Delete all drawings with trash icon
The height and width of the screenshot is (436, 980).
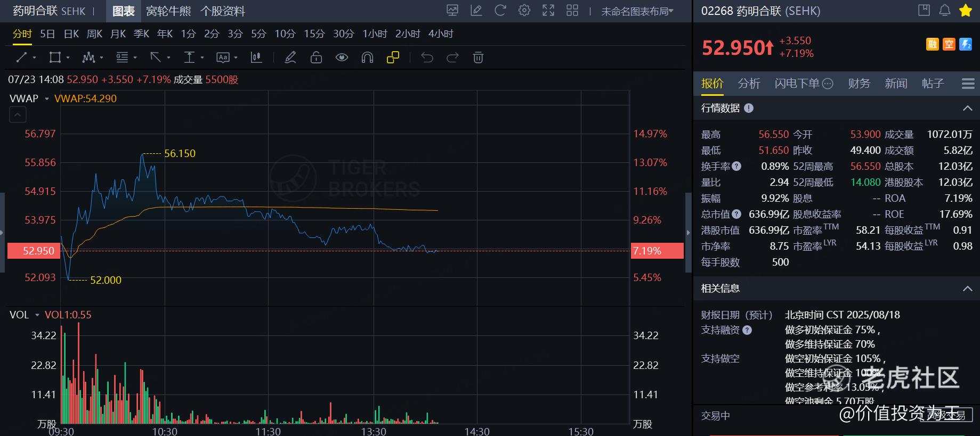[x=478, y=57]
